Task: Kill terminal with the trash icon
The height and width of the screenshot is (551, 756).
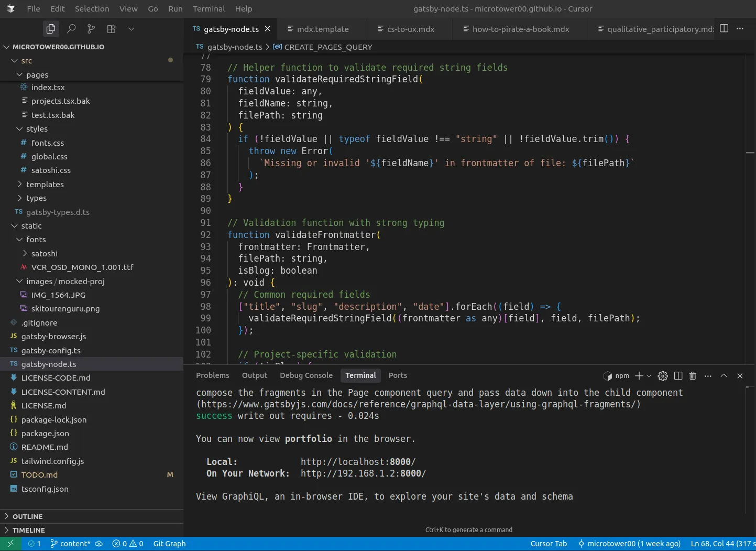Action: coord(693,376)
